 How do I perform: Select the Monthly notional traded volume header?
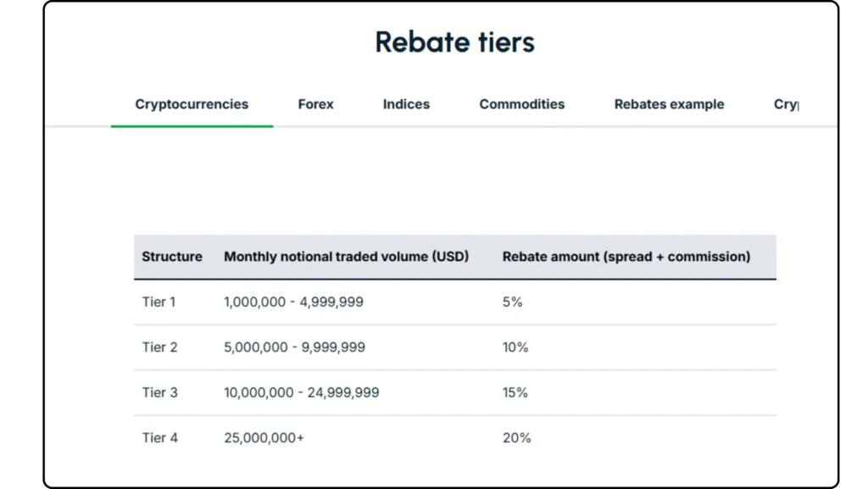tap(346, 256)
